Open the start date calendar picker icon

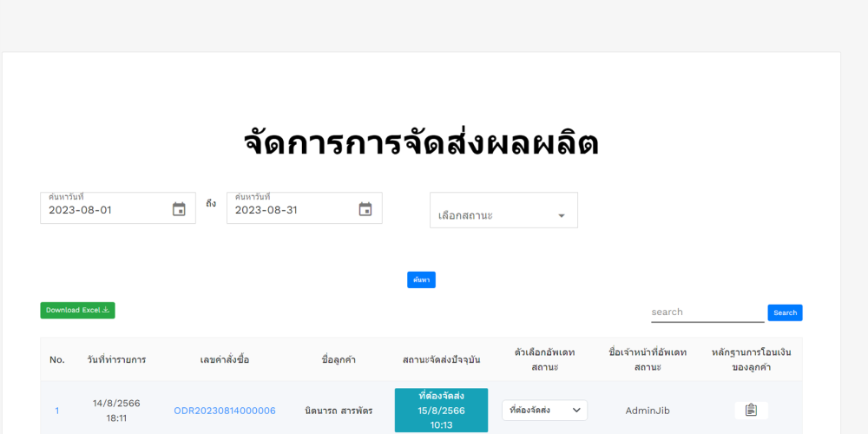(x=179, y=209)
